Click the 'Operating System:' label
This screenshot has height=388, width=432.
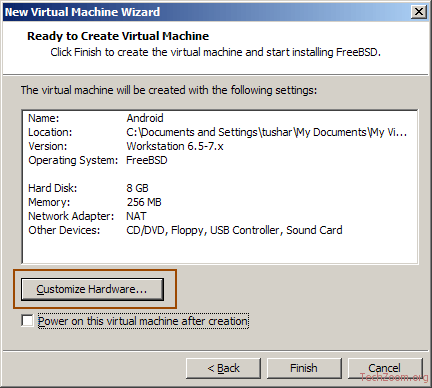[x=73, y=160]
